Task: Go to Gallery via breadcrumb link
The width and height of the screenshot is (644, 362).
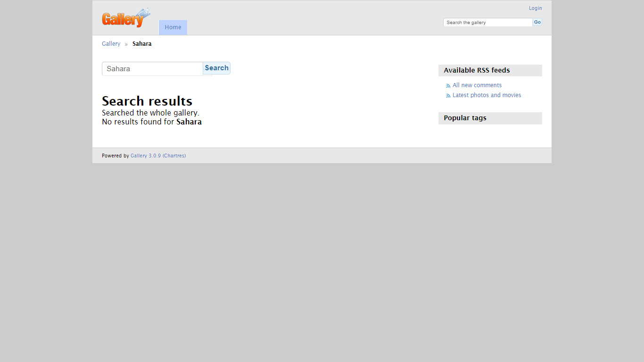Action: point(111,44)
